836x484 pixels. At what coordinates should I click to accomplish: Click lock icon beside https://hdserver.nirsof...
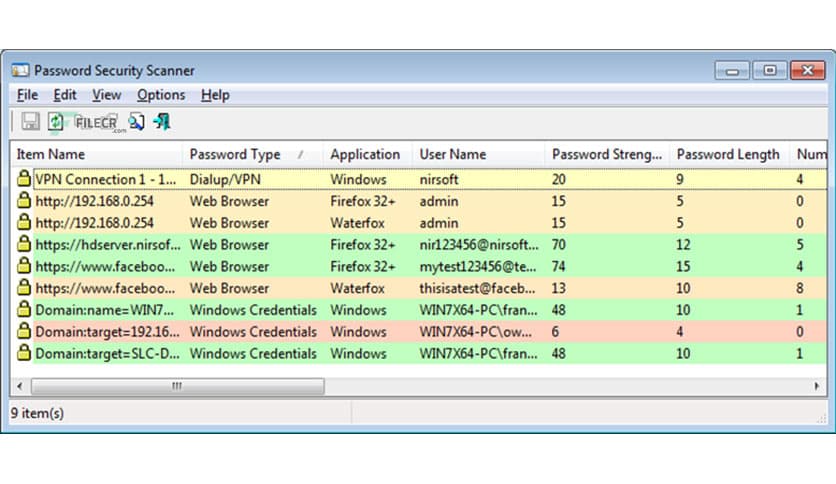coord(23,244)
